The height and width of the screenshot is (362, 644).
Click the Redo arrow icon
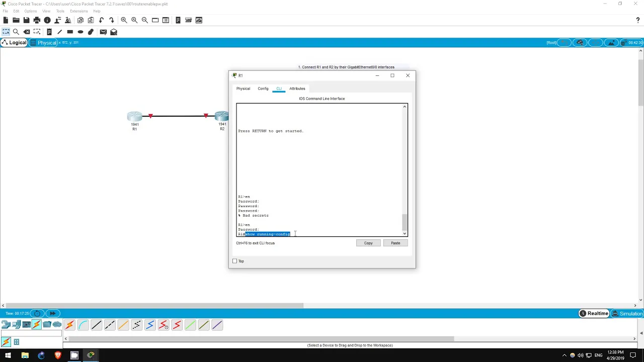click(x=112, y=20)
